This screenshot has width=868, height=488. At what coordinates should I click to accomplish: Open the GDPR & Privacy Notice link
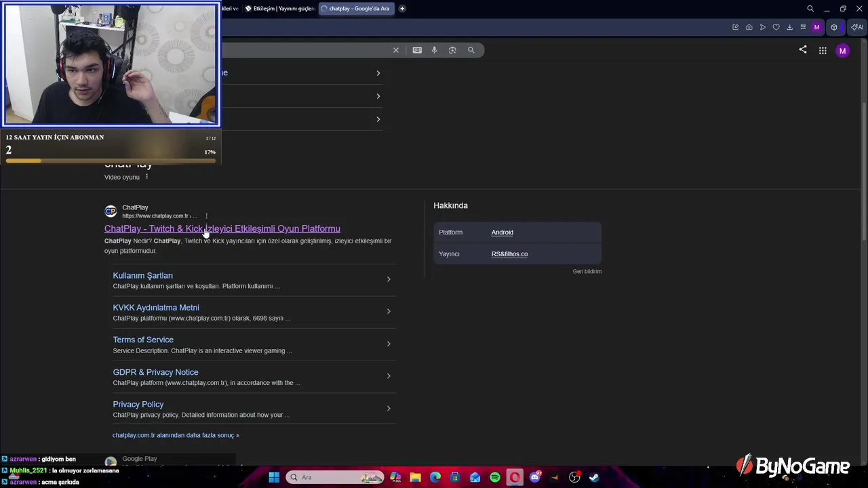155,372
